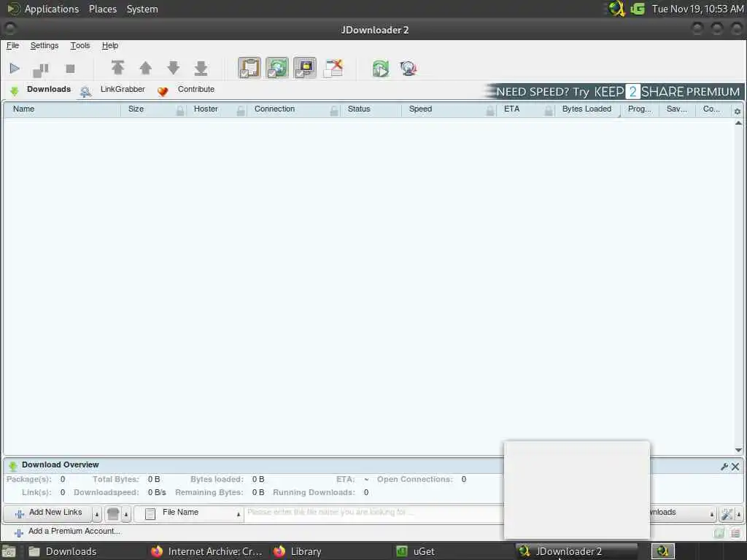Click the Sav... column header

coord(676,109)
